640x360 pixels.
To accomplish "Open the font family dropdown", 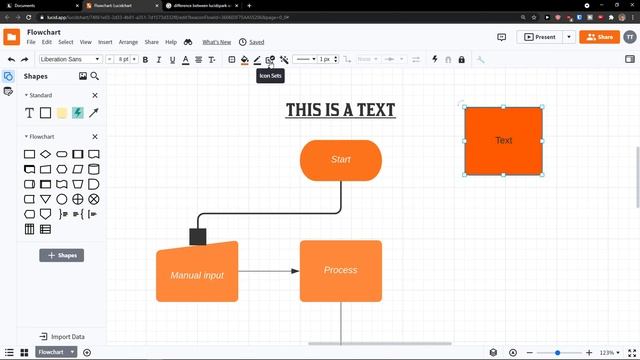I will point(70,59).
